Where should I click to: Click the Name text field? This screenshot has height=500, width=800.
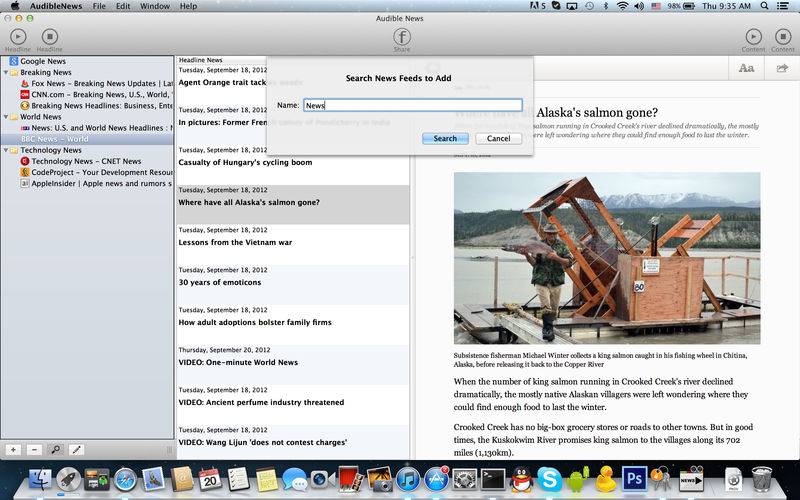click(412, 105)
